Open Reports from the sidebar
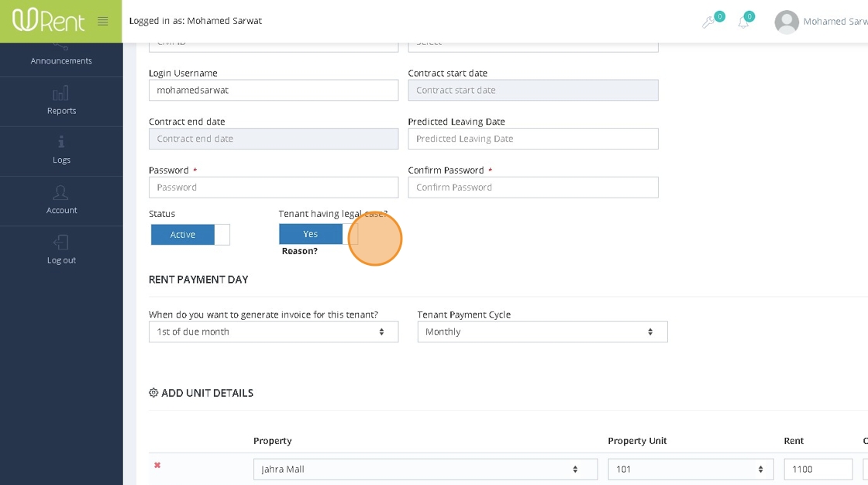The image size is (868, 485). click(61, 101)
